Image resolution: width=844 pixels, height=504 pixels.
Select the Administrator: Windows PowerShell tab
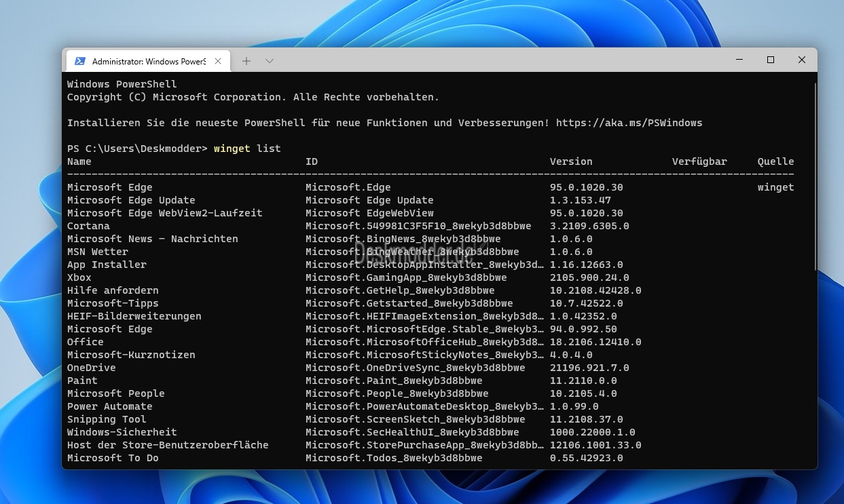coord(147,61)
